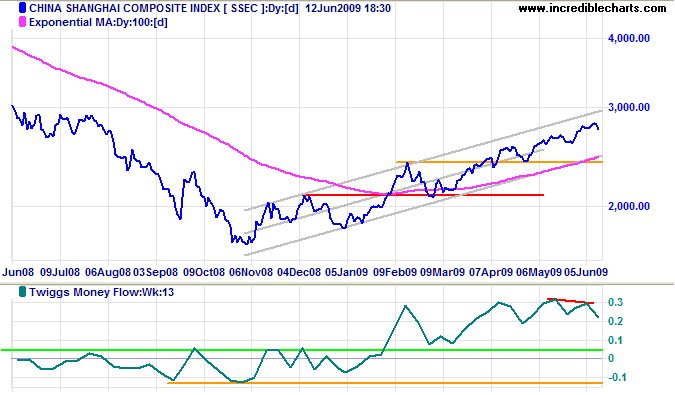Click the 09Feb09 date axis label
The height and width of the screenshot is (395, 675).
click(395, 272)
